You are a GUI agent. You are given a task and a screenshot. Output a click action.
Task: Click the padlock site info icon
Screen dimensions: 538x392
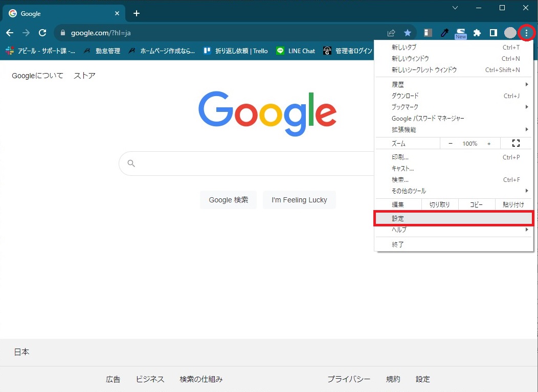tap(63, 33)
